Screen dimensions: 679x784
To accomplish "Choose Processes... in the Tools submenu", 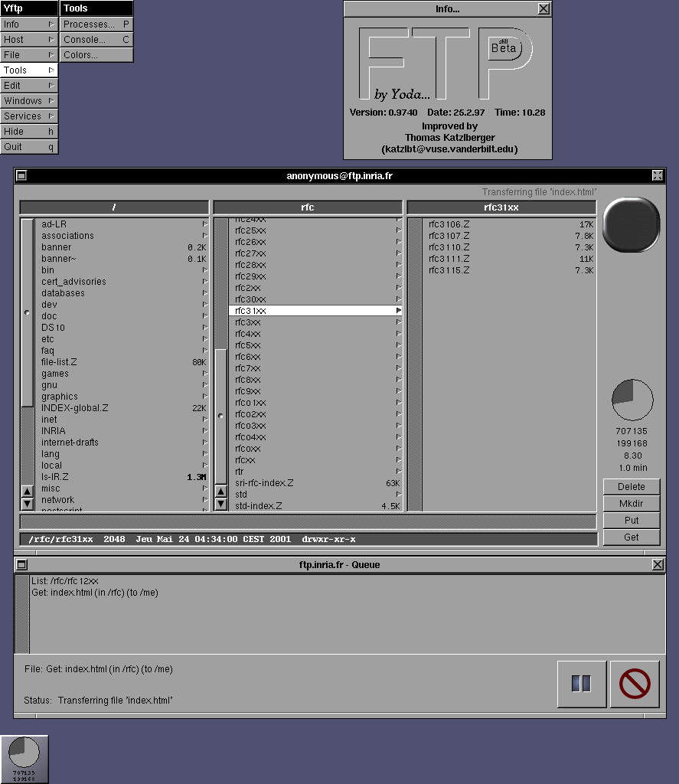I will point(96,24).
